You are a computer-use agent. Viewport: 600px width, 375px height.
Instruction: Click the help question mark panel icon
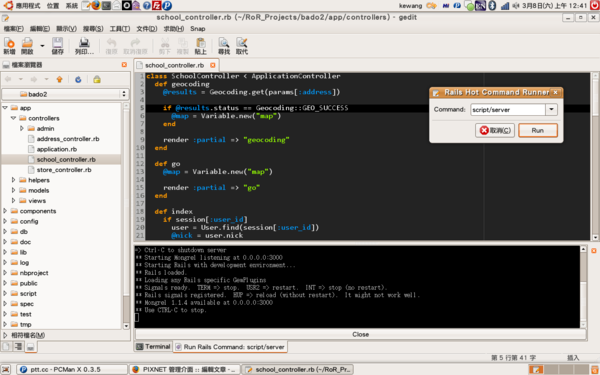pyautogui.click(x=147, y=5)
